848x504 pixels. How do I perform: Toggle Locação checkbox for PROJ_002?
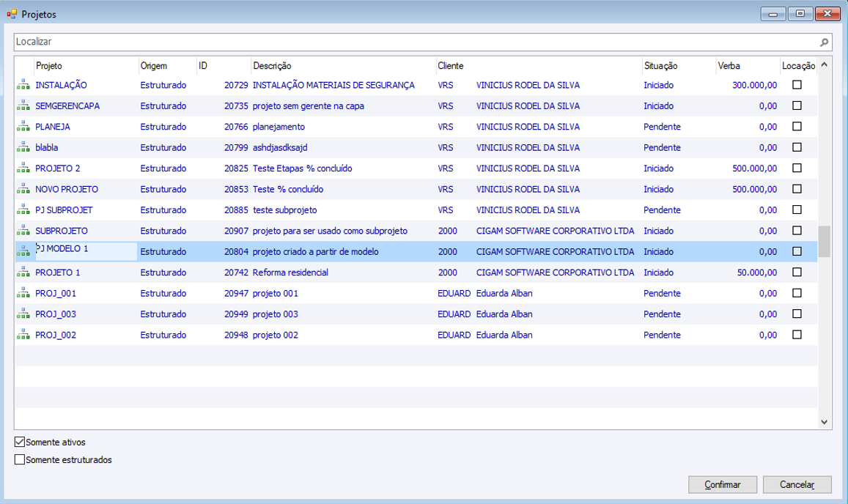coord(797,335)
